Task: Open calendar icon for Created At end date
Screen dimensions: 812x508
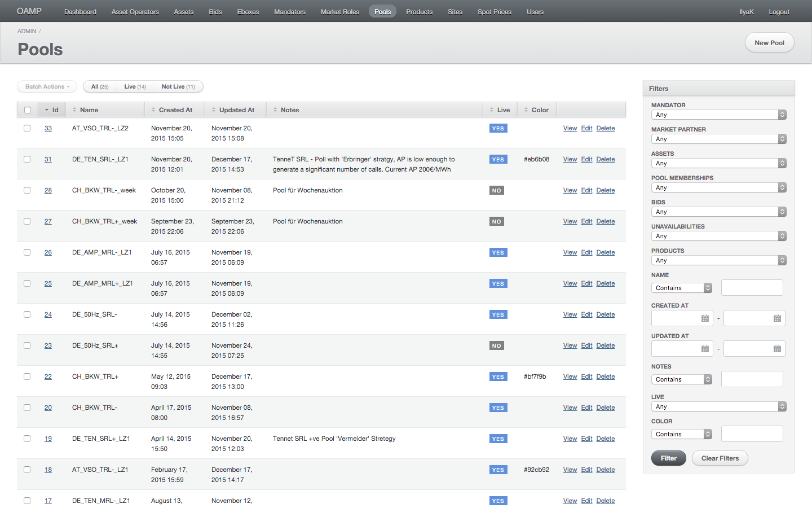Action: pyautogui.click(x=776, y=318)
